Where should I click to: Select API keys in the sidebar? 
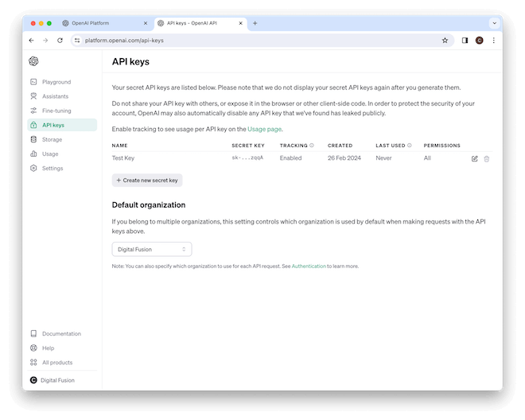pos(62,125)
